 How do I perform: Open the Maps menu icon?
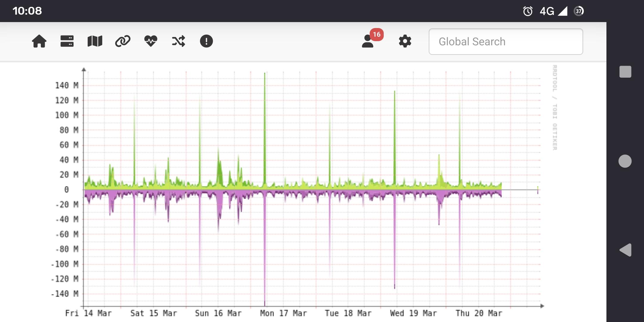coord(95,41)
